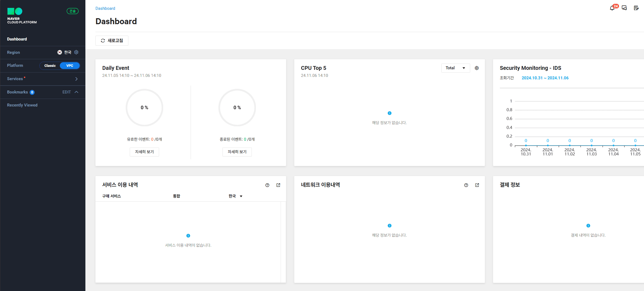Open 네트워크 이용내역 external link icon

click(x=477, y=185)
